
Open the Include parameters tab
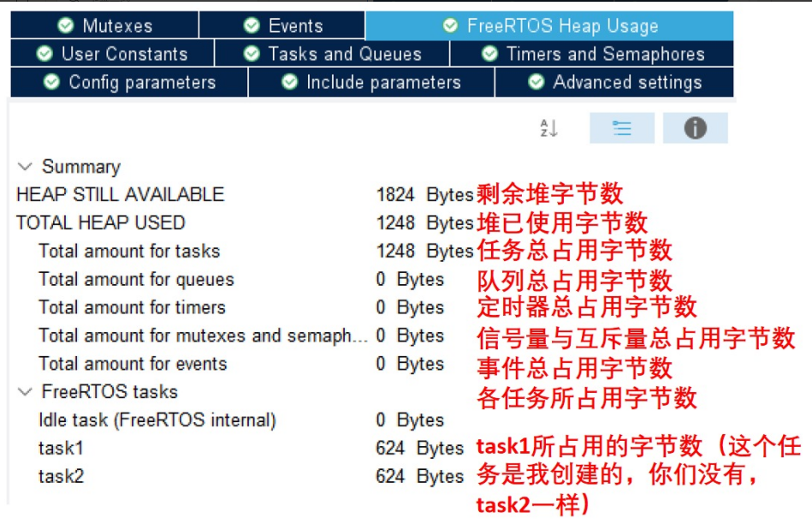coord(371,82)
